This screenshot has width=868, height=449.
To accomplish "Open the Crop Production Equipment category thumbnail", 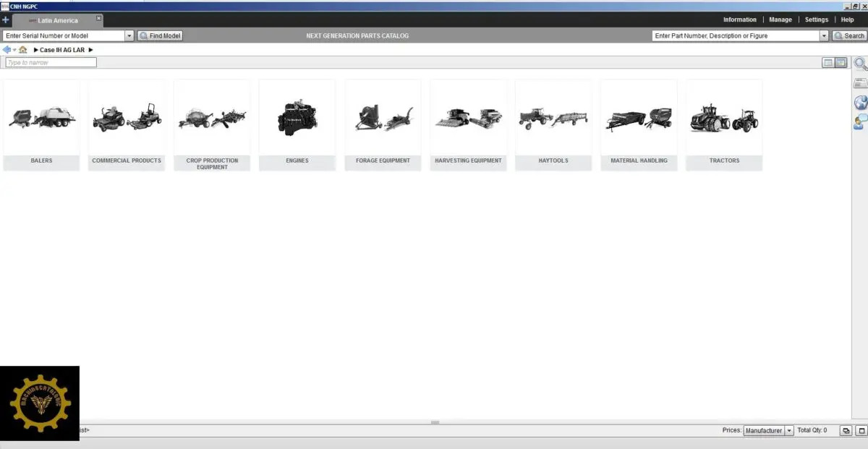I will click(212, 125).
